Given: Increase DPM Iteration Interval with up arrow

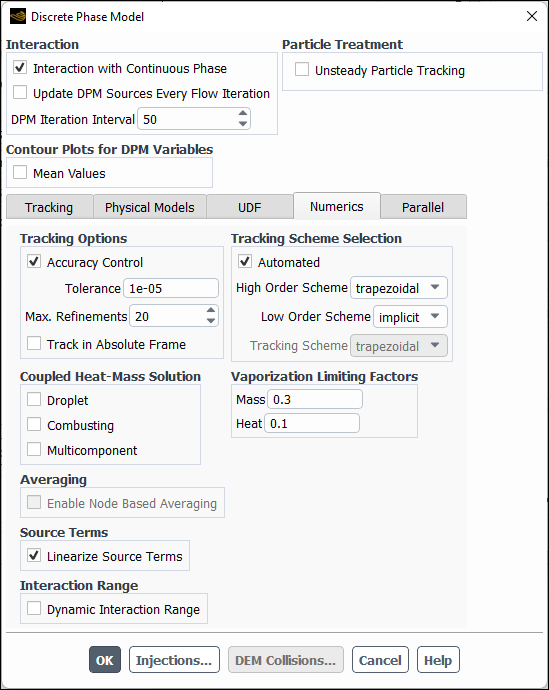Looking at the screenshot, I should 242,114.
